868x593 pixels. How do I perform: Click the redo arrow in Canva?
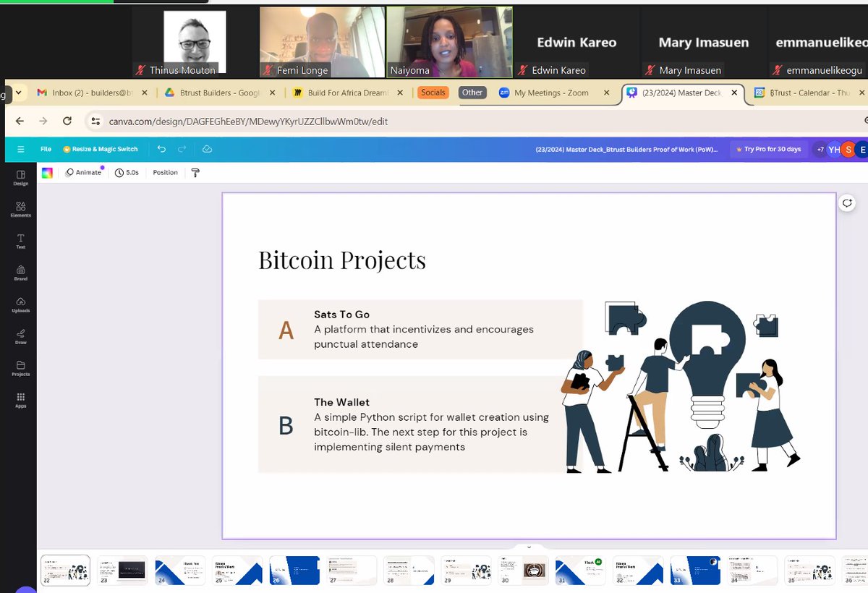click(x=182, y=149)
